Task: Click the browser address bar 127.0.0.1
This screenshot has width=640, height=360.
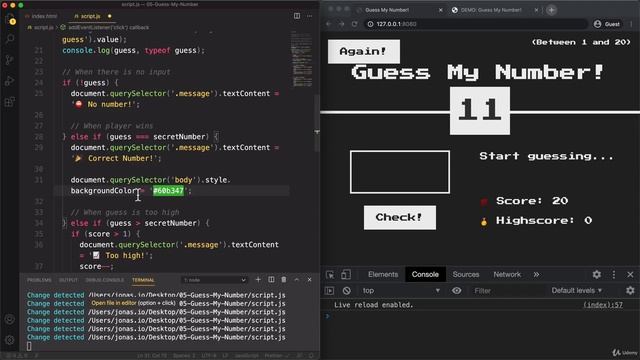Action: coord(476,24)
